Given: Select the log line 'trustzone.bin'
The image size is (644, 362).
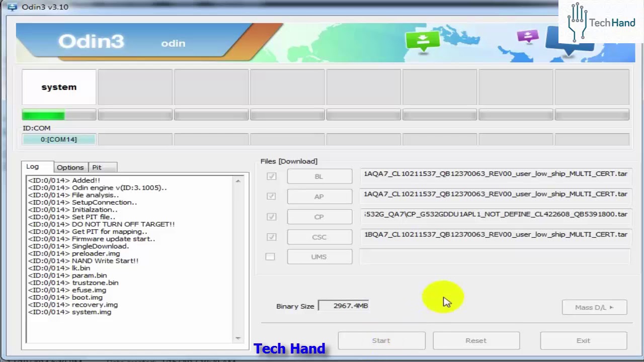Looking at the screenshot, I should (x=73, y=283).
